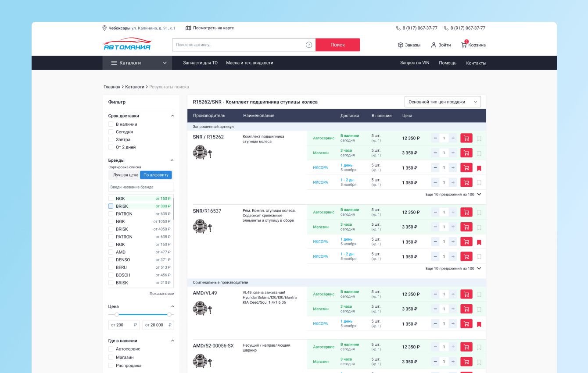Image resolution: width=588 pixels, height=373 pixels.
Task: Increase quantity for AMD VL49 Автосервис offer
Action: [x=453, y=294]
